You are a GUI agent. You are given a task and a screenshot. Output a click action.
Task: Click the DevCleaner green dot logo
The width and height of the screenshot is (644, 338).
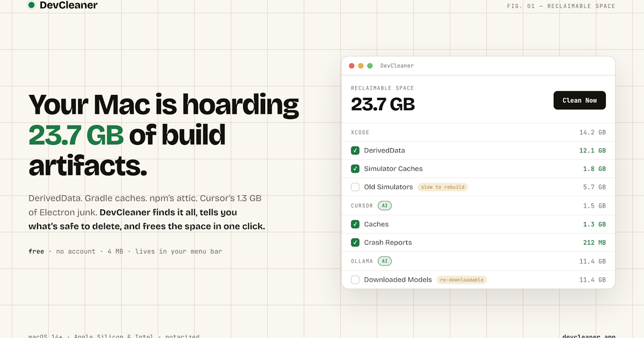coord(32,5)
